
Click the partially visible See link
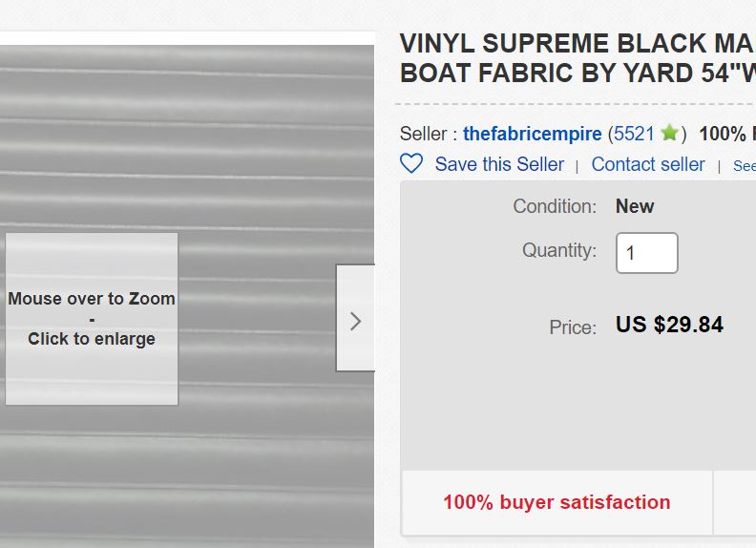(745, 165)
